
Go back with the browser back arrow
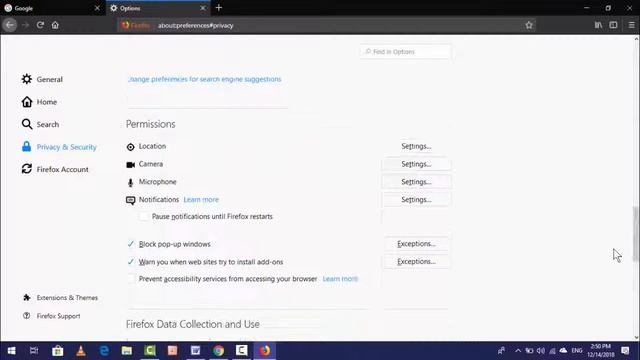10,25
